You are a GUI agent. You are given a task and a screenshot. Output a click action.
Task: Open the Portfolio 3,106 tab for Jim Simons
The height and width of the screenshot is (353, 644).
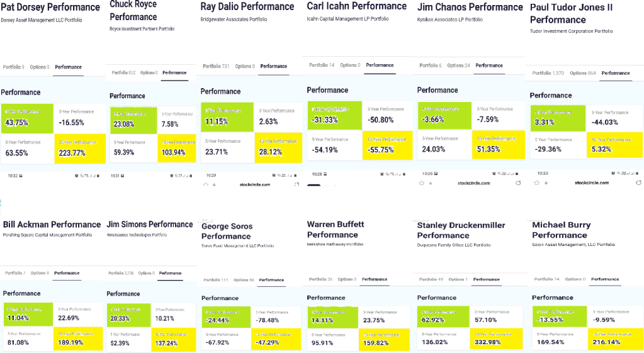coord(121,273)
